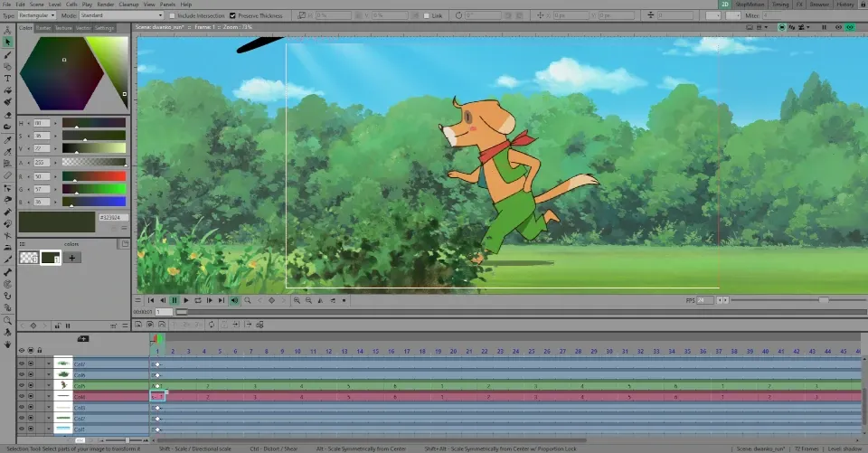Expand the Col3 column dropdown arrow
Image resolution: width=868 pixels, height=453 pixels.
tap(49, 408)
